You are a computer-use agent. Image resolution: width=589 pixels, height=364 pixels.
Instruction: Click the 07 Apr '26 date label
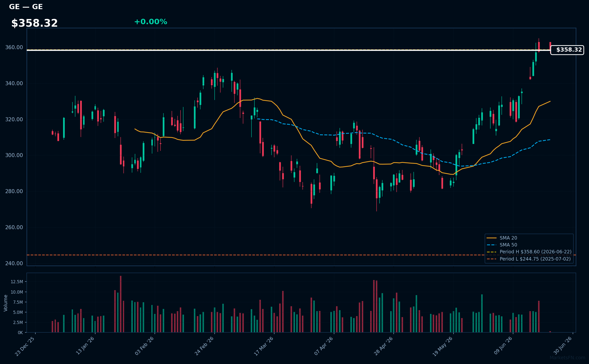click(324, 346)
